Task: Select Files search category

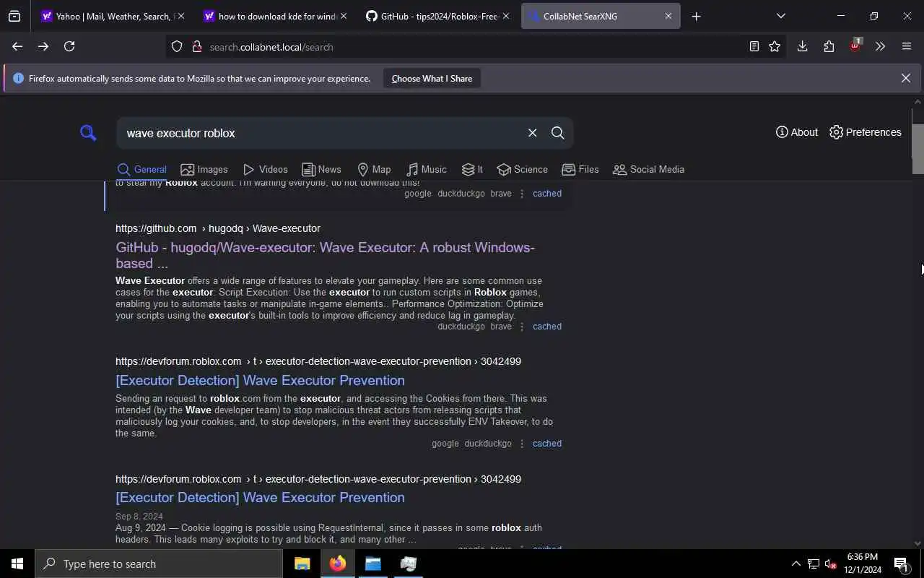Action: [x=580, y=169]
